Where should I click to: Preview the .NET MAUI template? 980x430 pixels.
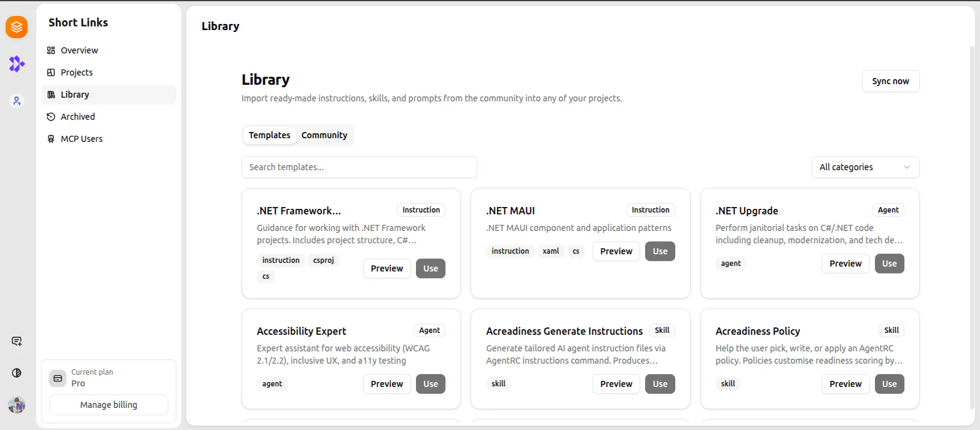(x=616, y=251)
